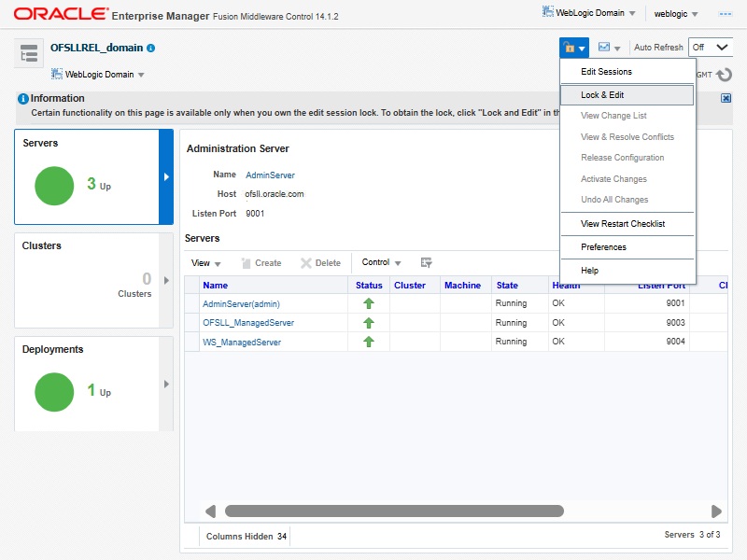Open the Control dropdown menu
The width and height of the screenshot is (747, 560).
381,263
